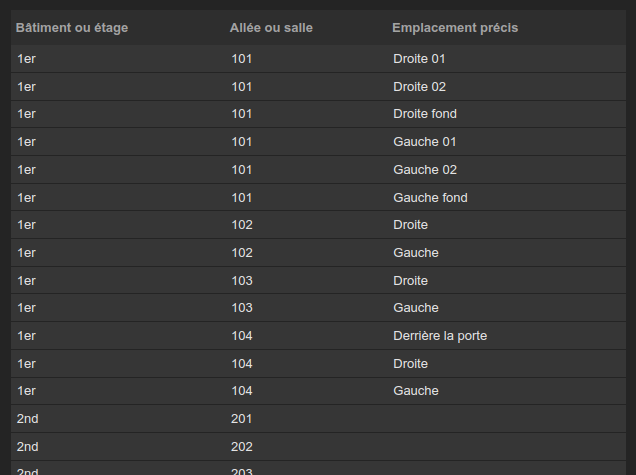Select the 'Derrière la porte' cell

click(x=440, y=336)
